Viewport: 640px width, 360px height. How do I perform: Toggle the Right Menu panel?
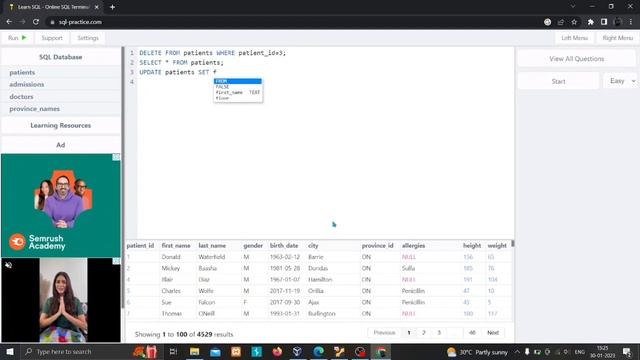tap(617, 38)
